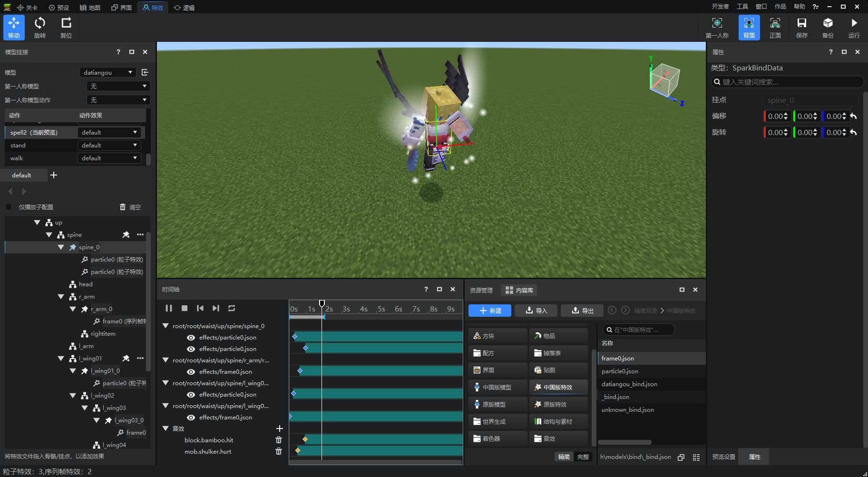Click the 备份 backup icon
Screen dimensions: 868x477
pos(828,28)
